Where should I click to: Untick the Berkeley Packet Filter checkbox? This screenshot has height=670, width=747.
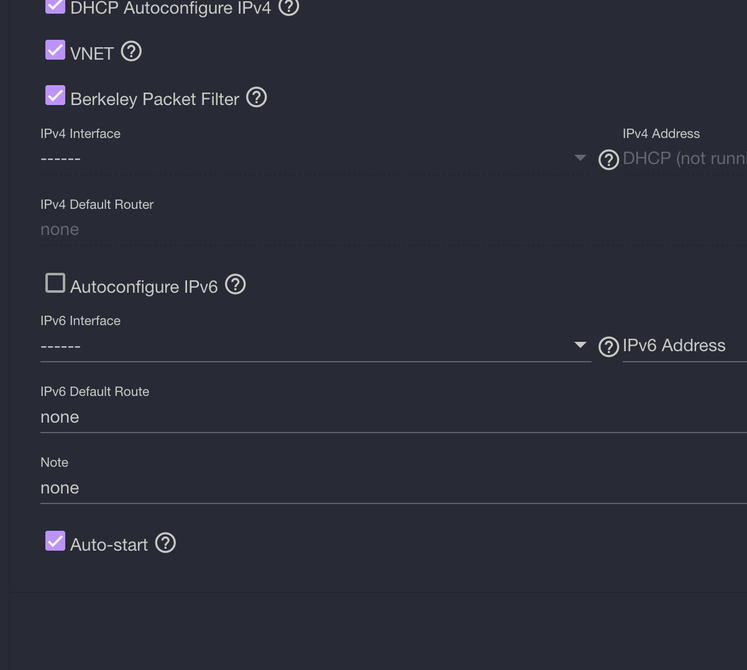pos(55,95)
